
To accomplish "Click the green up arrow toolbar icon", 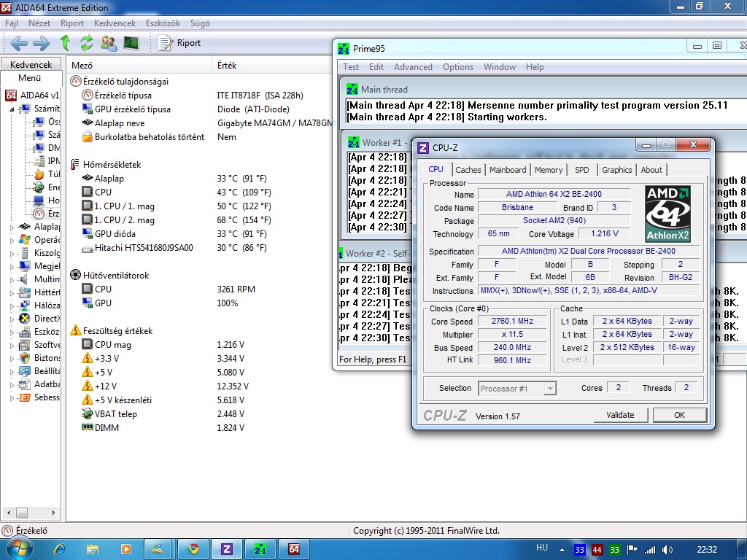I will pyautogui.click(x=65, y=43).
